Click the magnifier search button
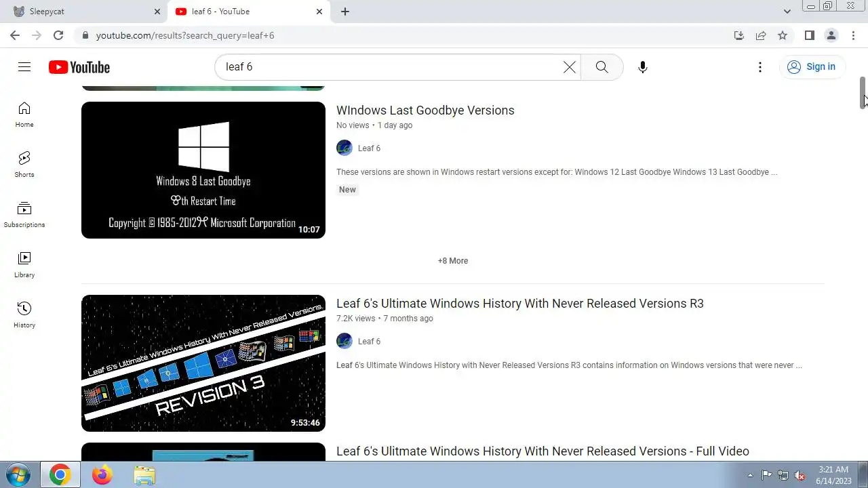Screen dimensions: 868x488 coord(601,67)
